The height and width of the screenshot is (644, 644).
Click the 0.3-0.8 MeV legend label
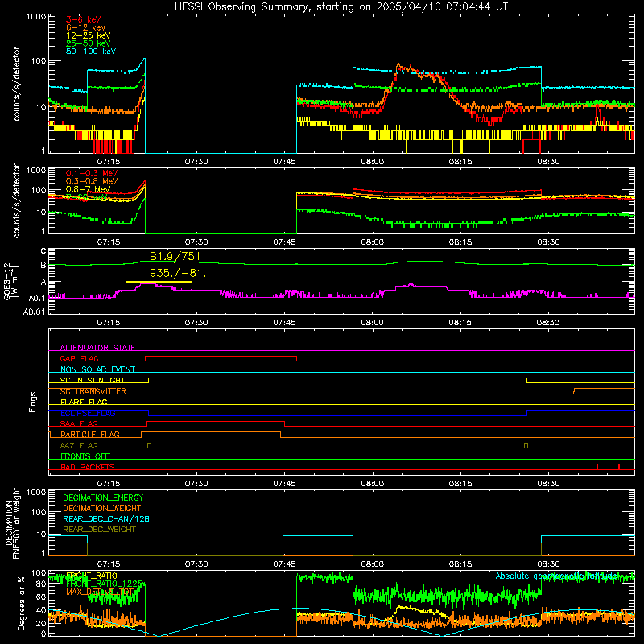(x=92, y=181)
